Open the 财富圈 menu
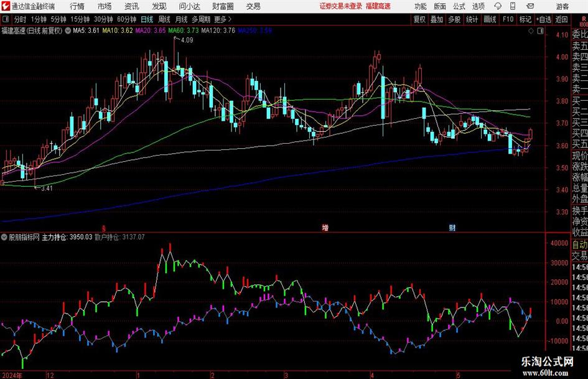588x379 pixels. 223,6
